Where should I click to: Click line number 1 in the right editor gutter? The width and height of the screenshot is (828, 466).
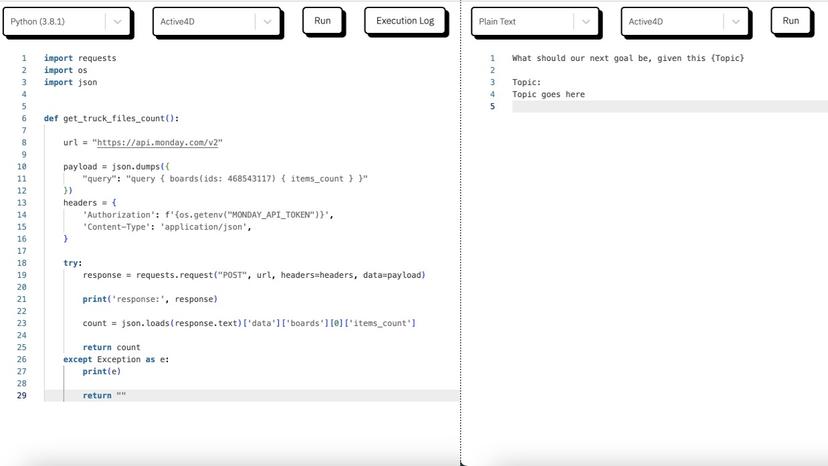click(x=492, y=58)
